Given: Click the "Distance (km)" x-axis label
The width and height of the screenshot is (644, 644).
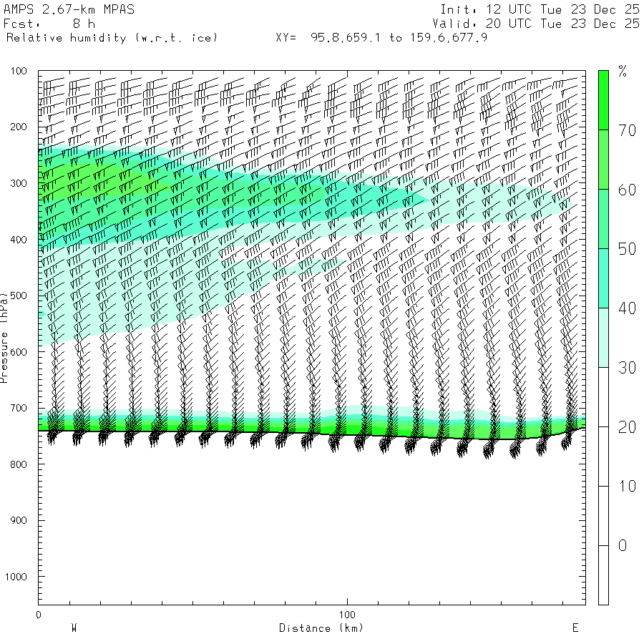Looking at the screenshot, I should click(x=321, y=628).
